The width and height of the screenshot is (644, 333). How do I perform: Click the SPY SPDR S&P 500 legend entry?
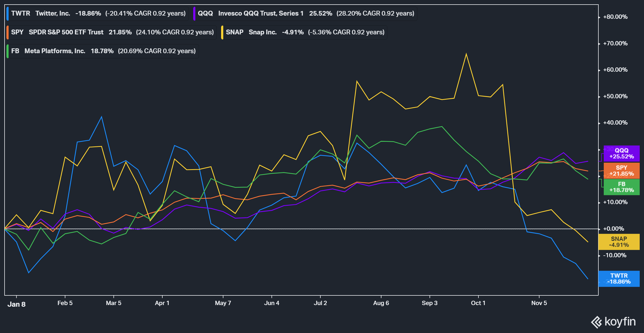[111, 32]
